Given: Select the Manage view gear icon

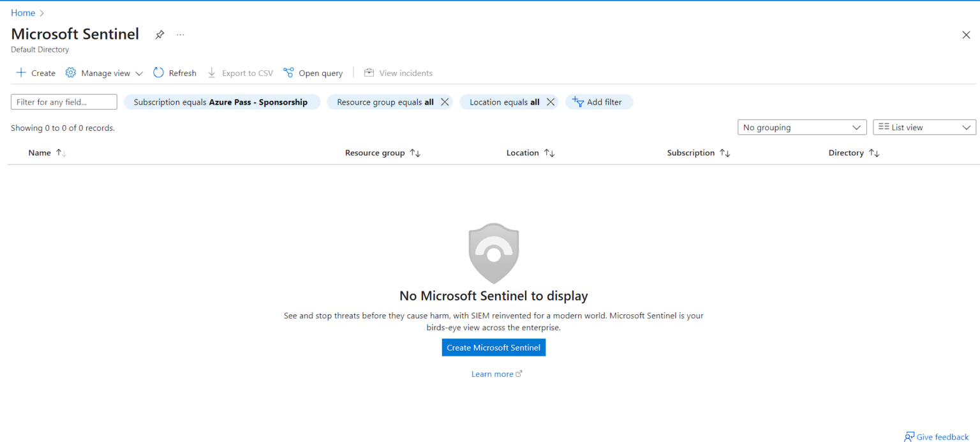Looking at the screenshot, I should coord(70,73).
